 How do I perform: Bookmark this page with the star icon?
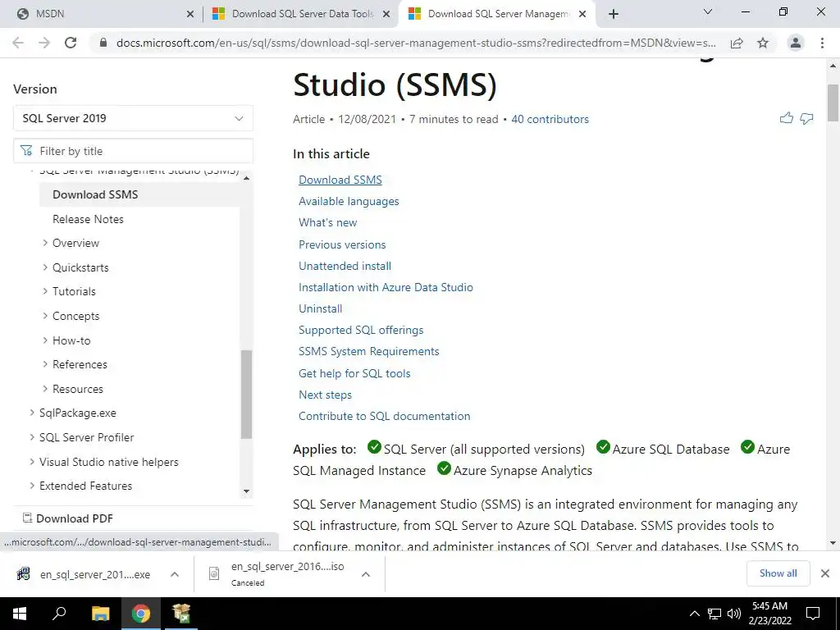tap(763, 43)
